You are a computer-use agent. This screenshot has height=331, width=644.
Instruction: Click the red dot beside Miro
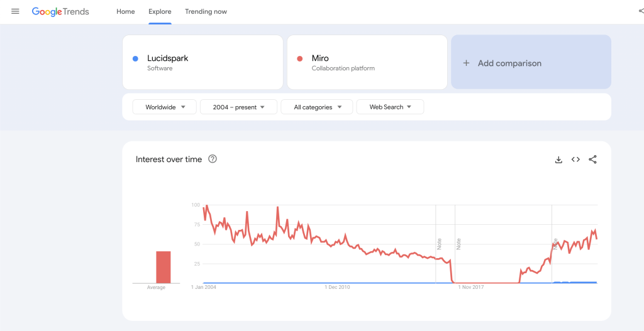[299, 58]
